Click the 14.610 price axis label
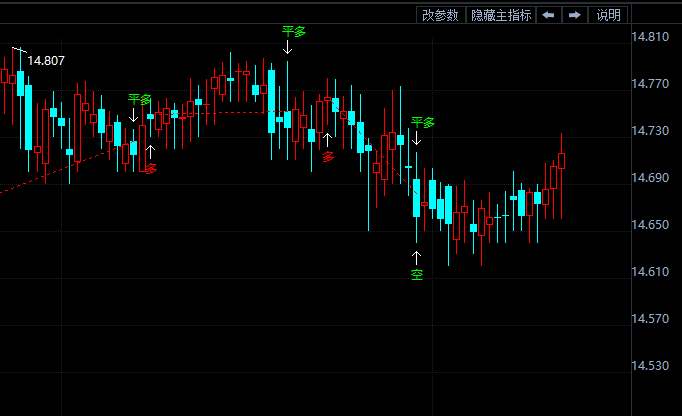The height and width of the screenshot is (416, 682). [650, 272]
